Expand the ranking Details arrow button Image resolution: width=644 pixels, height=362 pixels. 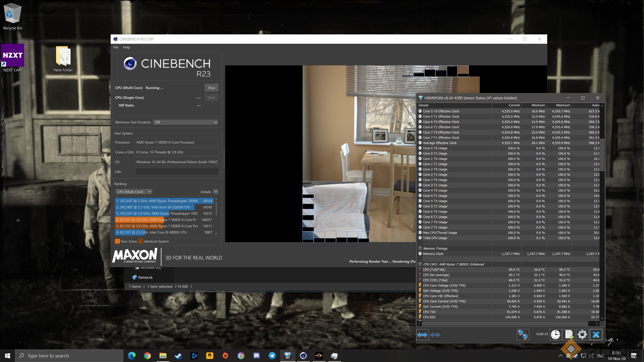tap(216, 192)
